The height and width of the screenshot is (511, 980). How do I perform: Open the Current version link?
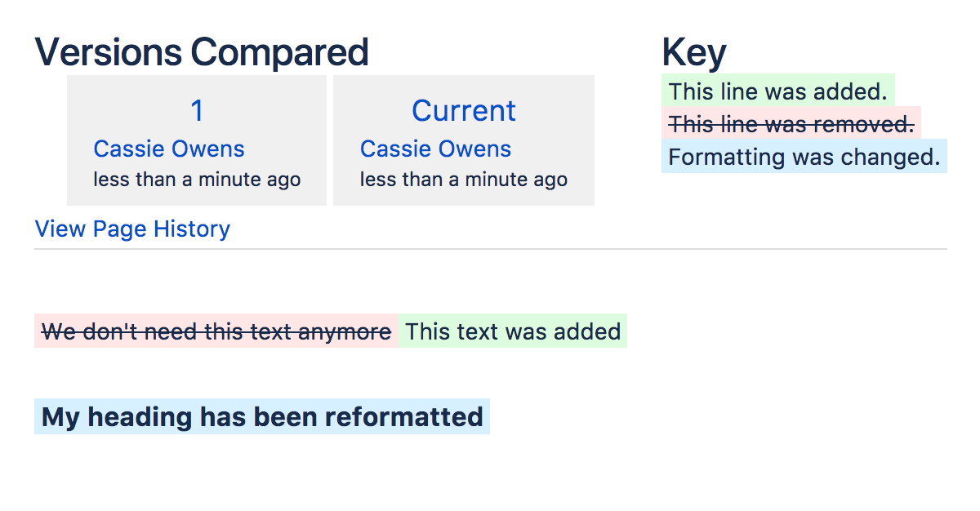[x=463, y=110]
